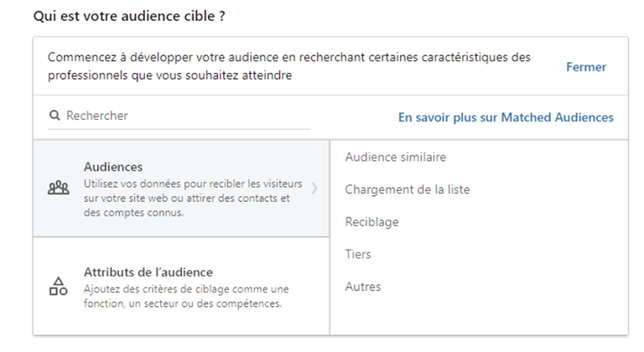644x352 pixels.
Task: Choose the Autres option
Action: point(363,287)
